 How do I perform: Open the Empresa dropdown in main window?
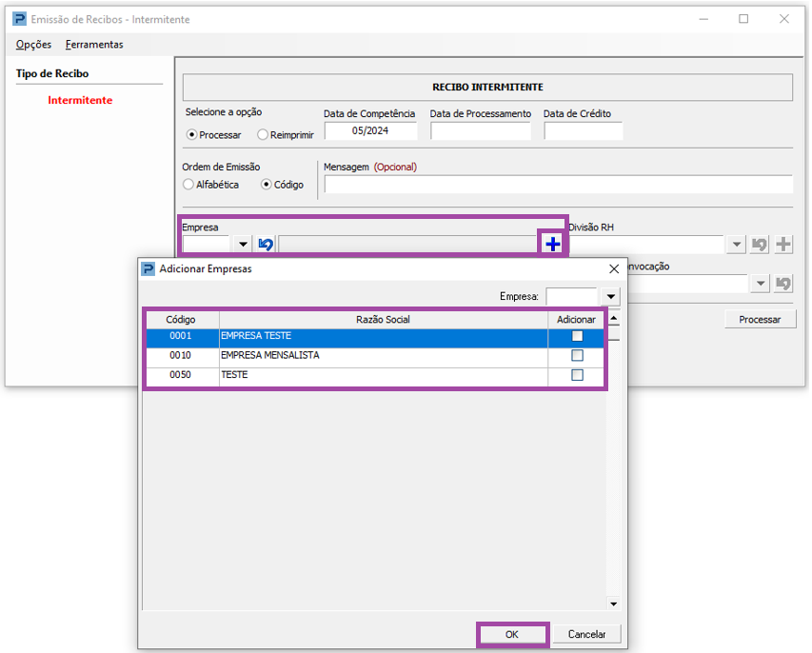pos(243,244)
